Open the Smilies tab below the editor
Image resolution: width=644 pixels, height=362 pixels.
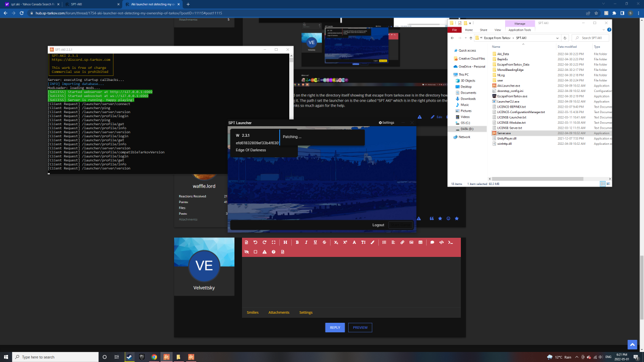pyautogui.click(x=253, y=312)
